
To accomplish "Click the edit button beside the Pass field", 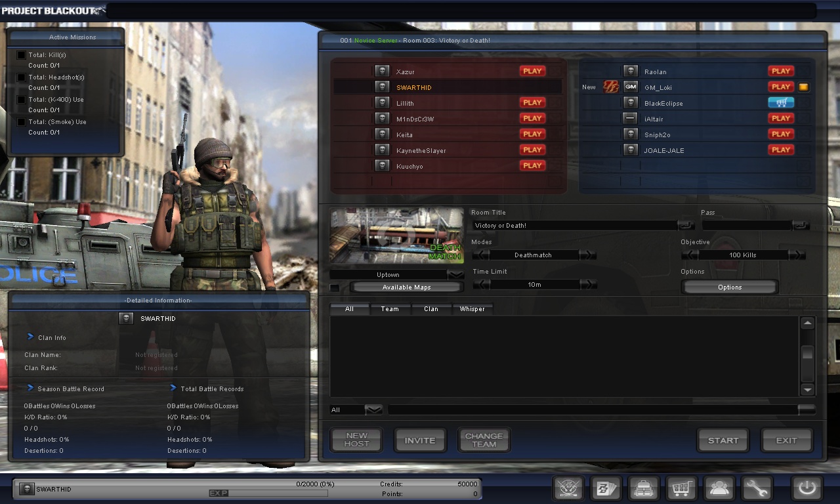I will tap(801, 225).
